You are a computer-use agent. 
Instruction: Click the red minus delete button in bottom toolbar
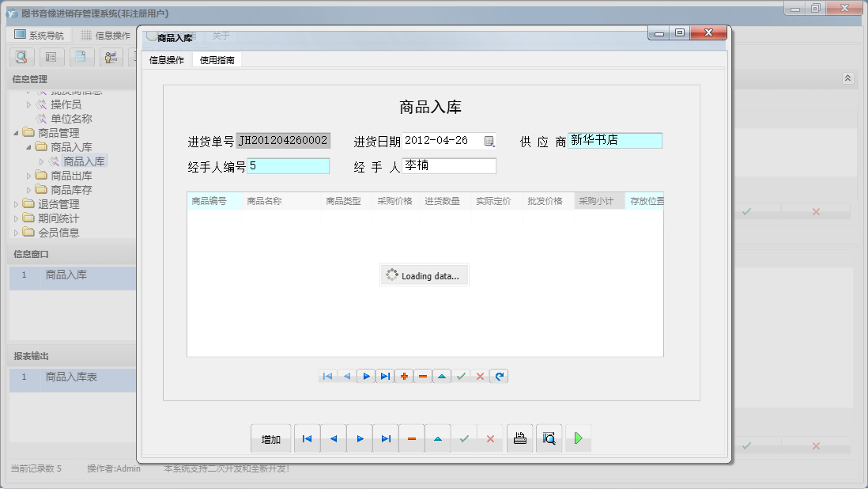412,438
